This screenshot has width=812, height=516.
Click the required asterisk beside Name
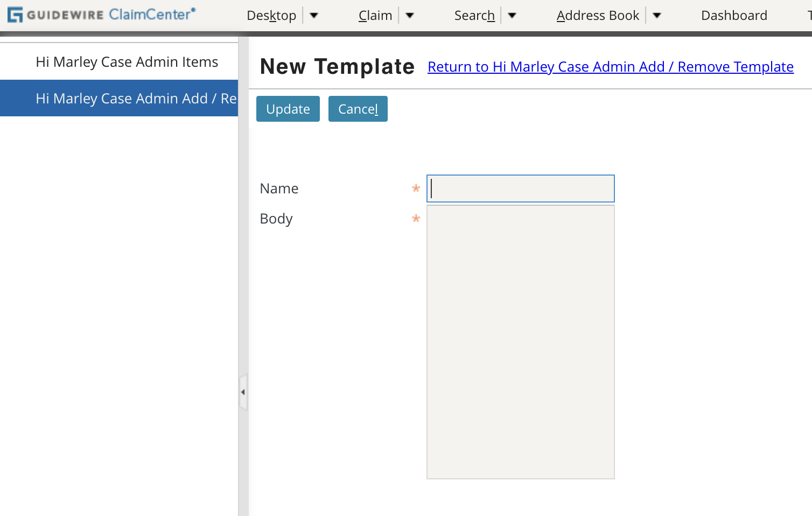click(x=416, y=189)
